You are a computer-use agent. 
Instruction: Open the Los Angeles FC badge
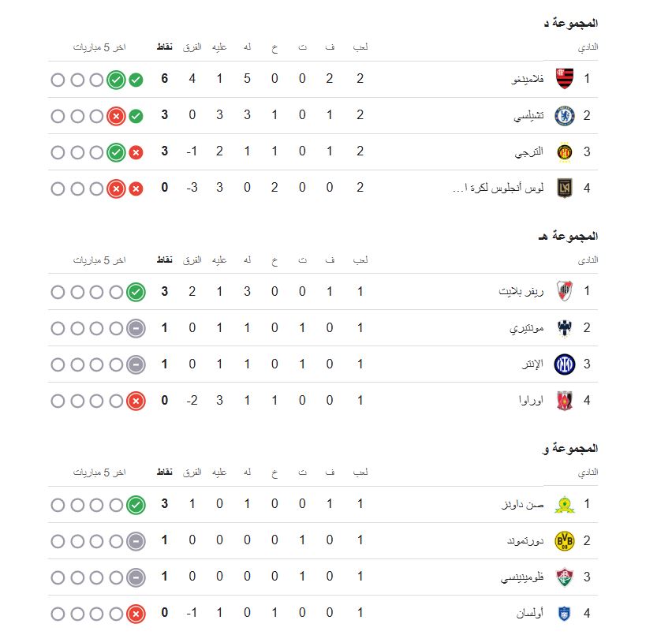tap(566, 188)
